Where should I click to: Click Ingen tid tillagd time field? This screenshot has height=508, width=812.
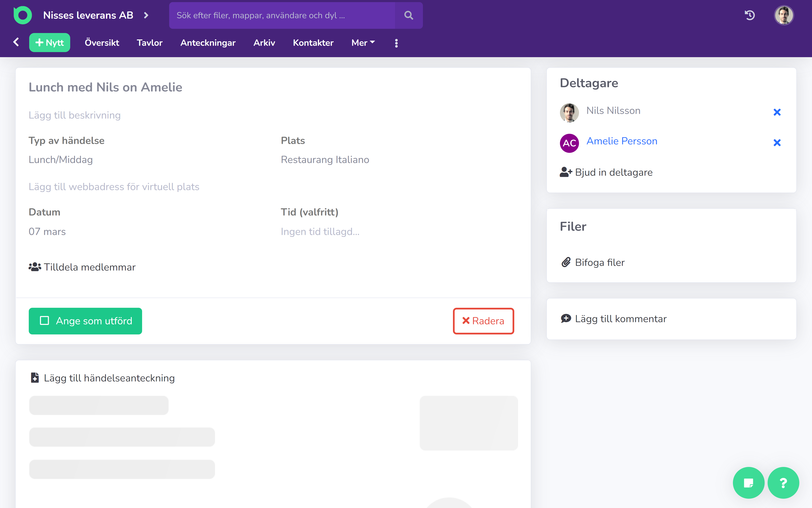point(320,232)
